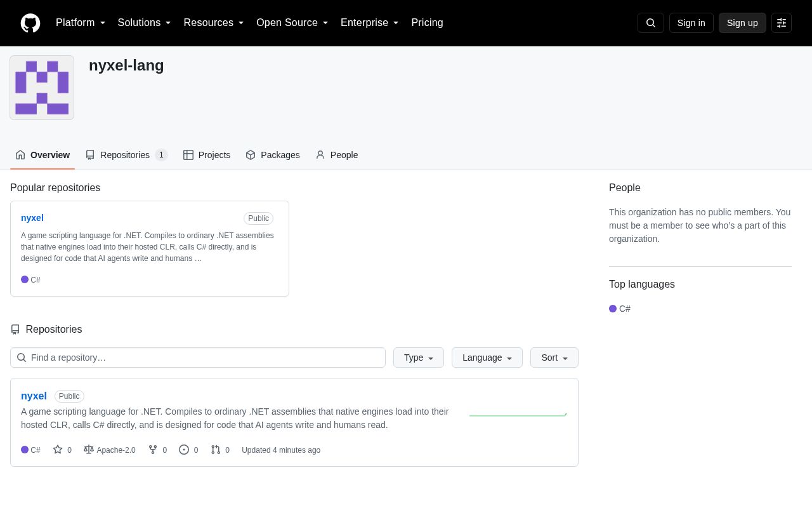Expand the Sort dropdown

[554, 358]
